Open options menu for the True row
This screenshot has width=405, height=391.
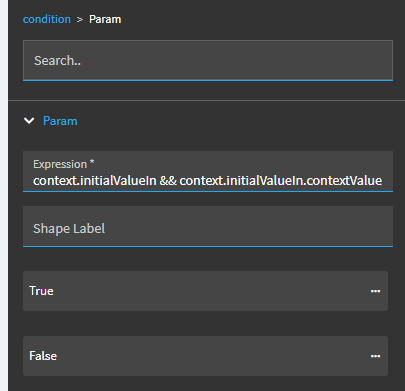pyautogui.click(x=375, y=291)
